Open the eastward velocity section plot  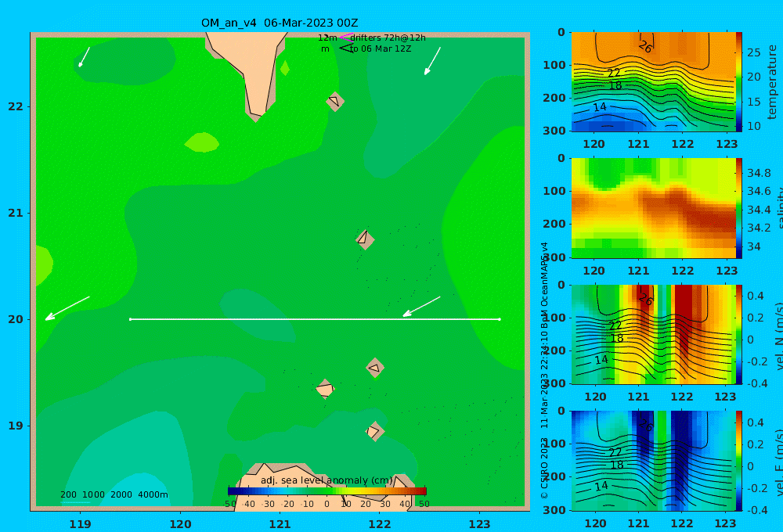(x=653, y=461)
